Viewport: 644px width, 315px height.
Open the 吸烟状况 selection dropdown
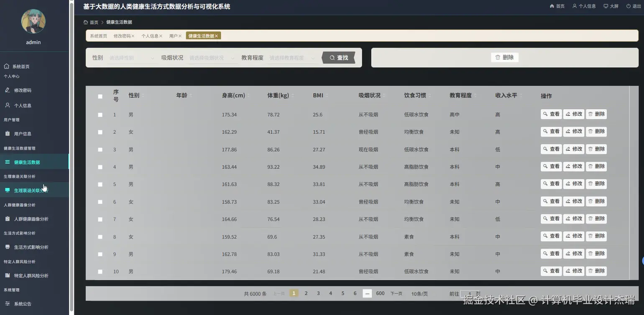pyautogui.click(x=212, y=58)
